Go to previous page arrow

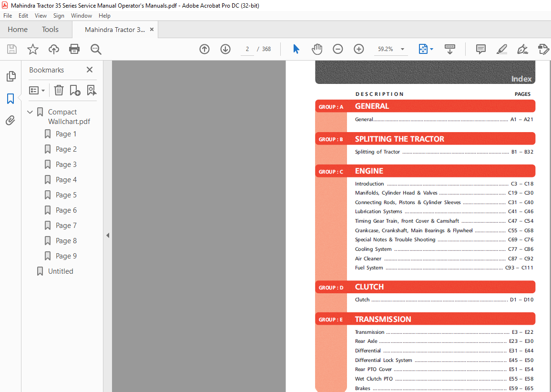pos(204,49)
